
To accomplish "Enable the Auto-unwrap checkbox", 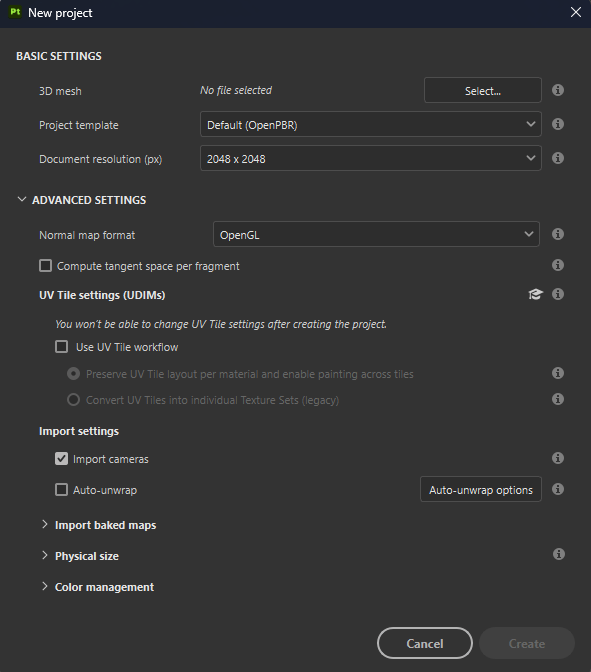I will point(61,489).
